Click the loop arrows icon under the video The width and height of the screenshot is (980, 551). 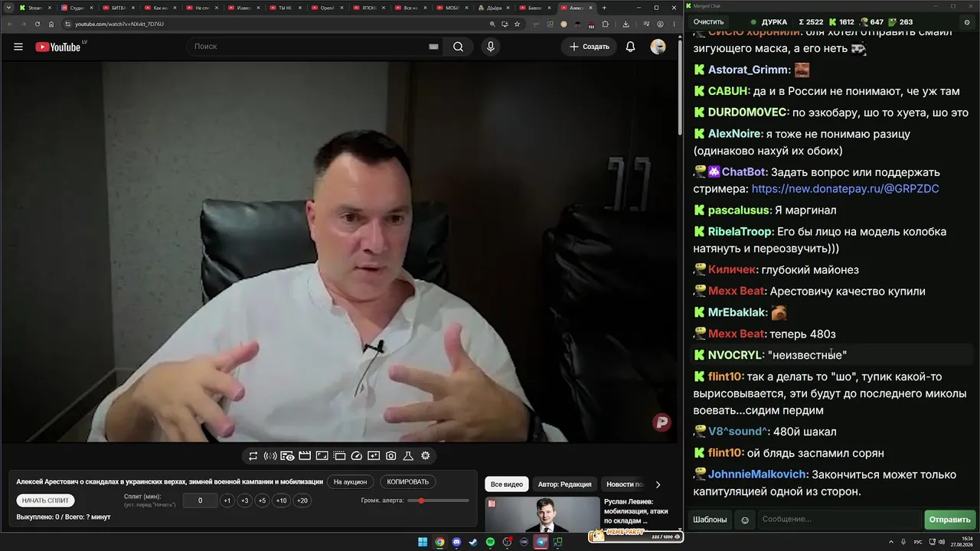[253, 456]
